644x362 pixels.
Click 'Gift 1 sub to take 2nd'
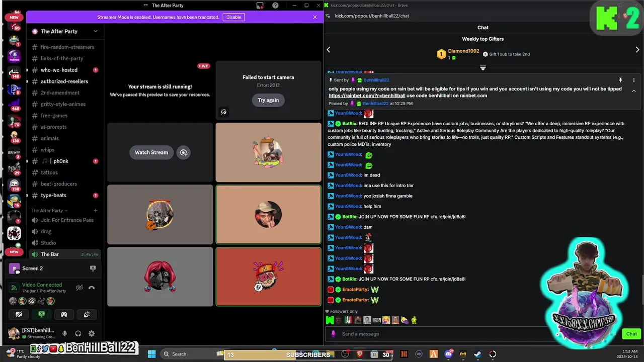click(509, 54)
